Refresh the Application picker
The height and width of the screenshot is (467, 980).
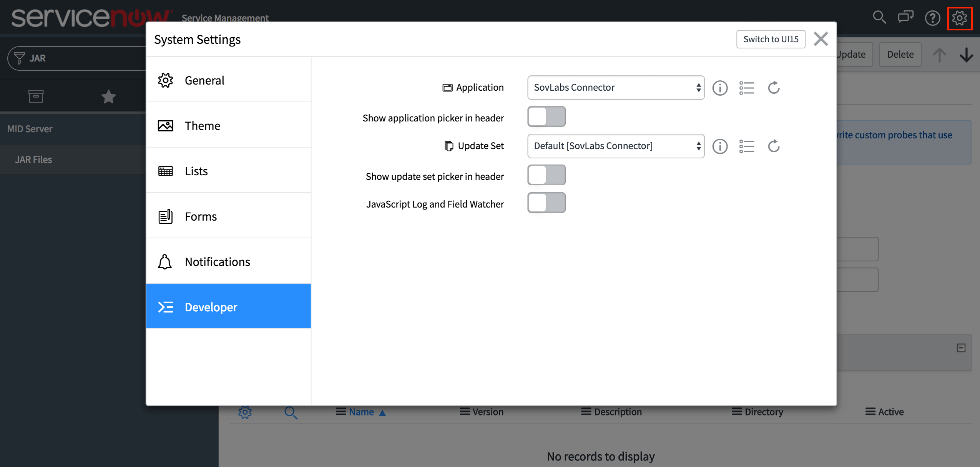coord(774,88)
